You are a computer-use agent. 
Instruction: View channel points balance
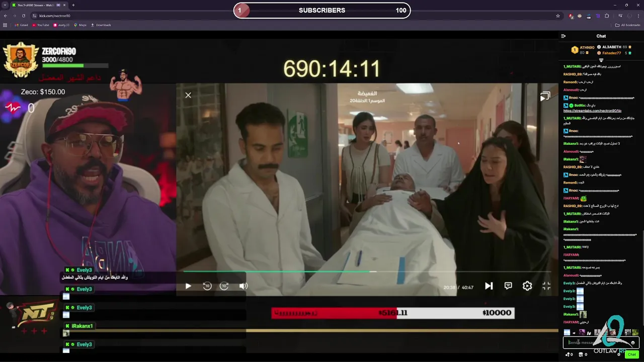569,354
